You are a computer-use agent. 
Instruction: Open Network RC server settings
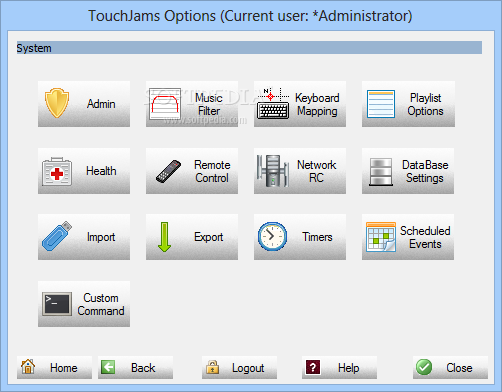[x=300, y=171]
